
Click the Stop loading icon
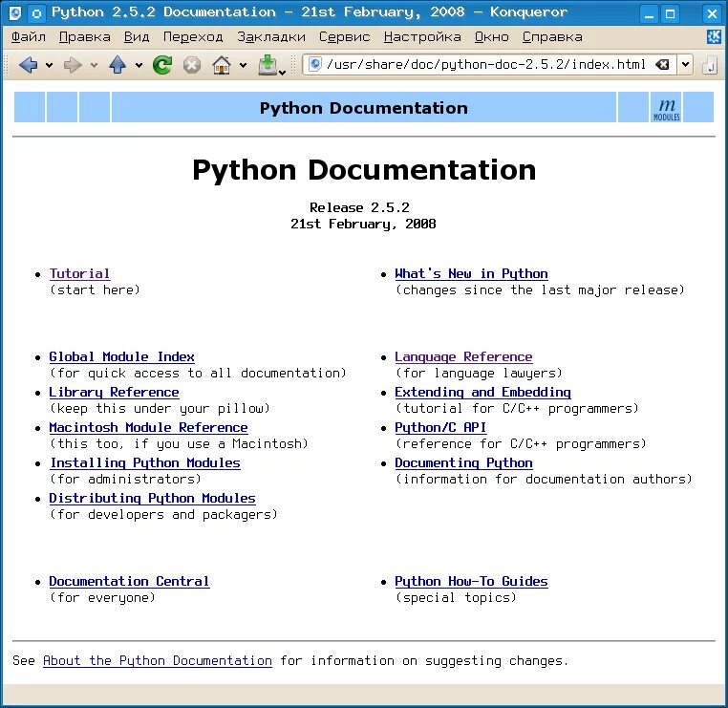tap(192, 65)
